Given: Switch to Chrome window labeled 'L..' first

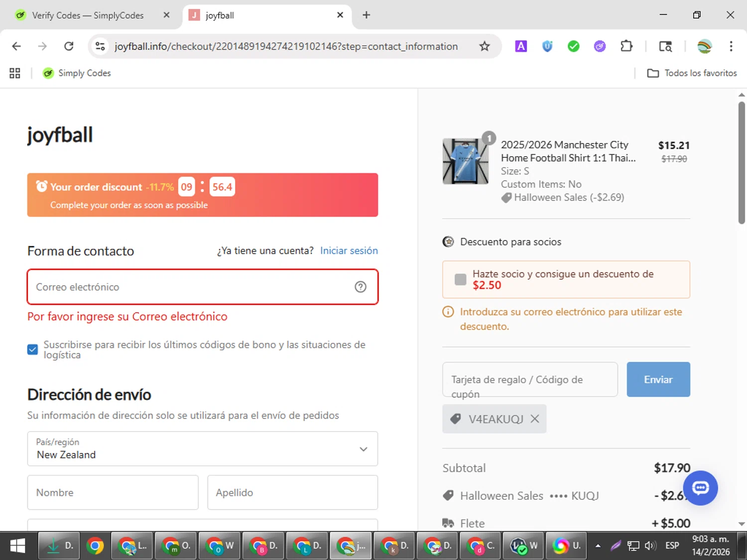Looking at the screenshot, I should (132, 546).
